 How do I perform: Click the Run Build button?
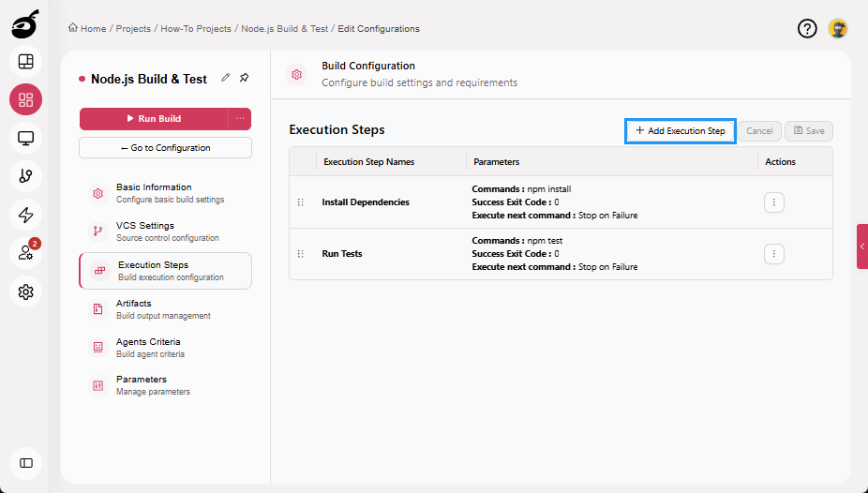154,118
